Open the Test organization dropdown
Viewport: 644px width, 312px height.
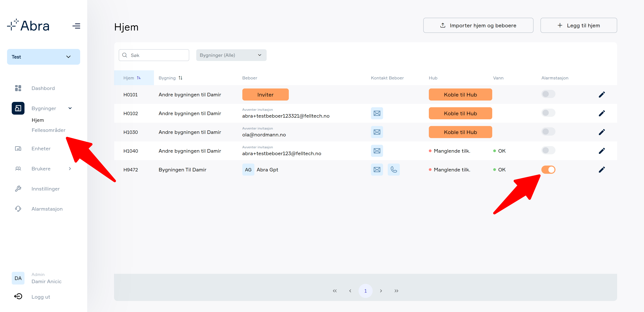43,57
